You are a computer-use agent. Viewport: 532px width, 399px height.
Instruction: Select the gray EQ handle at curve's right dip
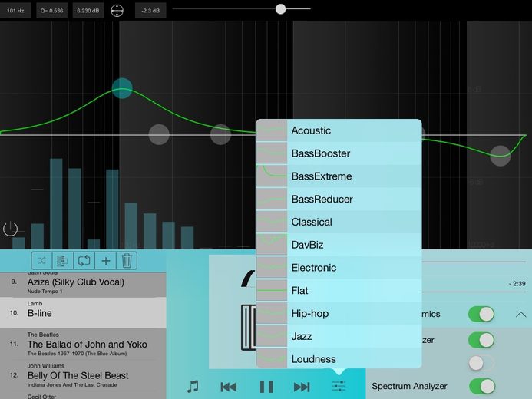(500, 156)
